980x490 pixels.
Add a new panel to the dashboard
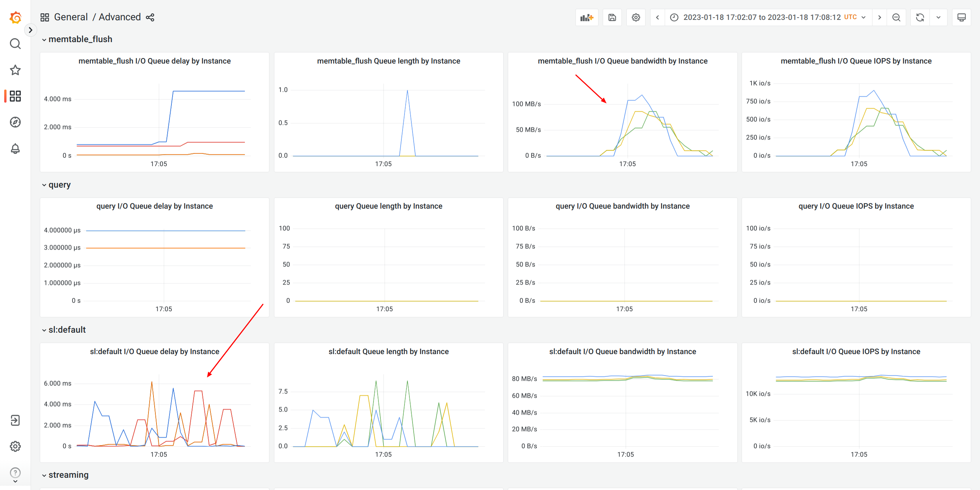click(587, 17)
